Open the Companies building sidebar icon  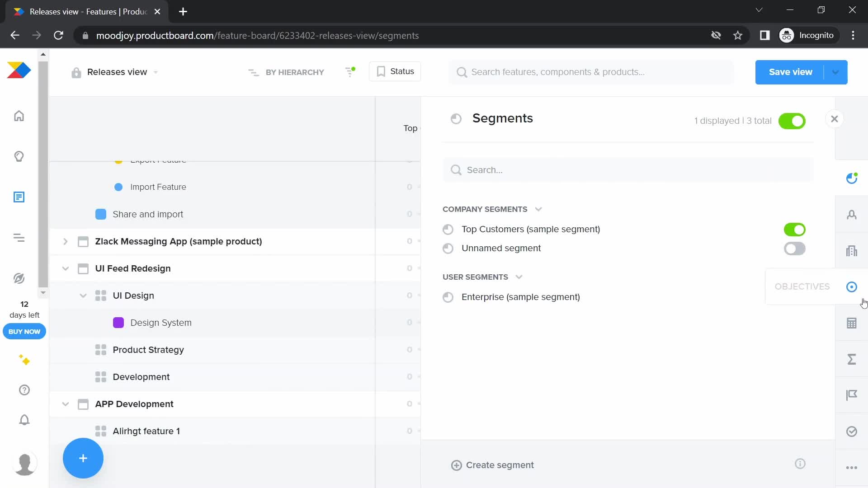[x=852, y=251]
